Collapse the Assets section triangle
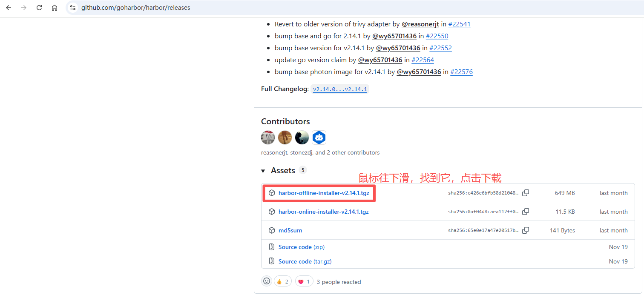The image size is (644, 295). click(263, 171)
